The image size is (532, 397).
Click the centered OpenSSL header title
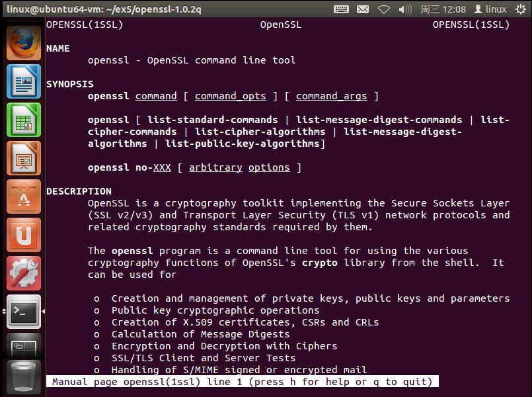click(x=281, y=24)
